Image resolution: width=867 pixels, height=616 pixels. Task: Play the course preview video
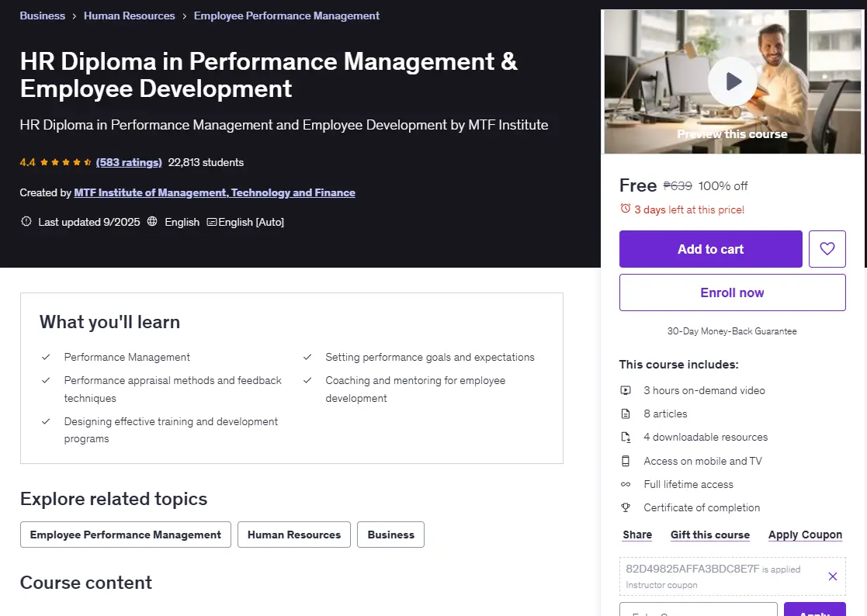pos(733,81)
